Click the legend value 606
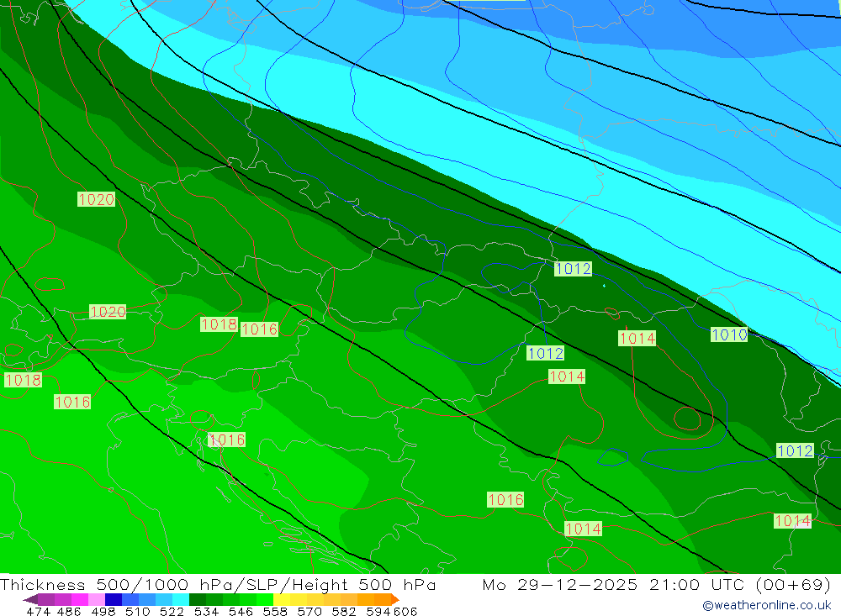This screenshot has height=616, width=841. pyautogui.click(x=405, y=611)
